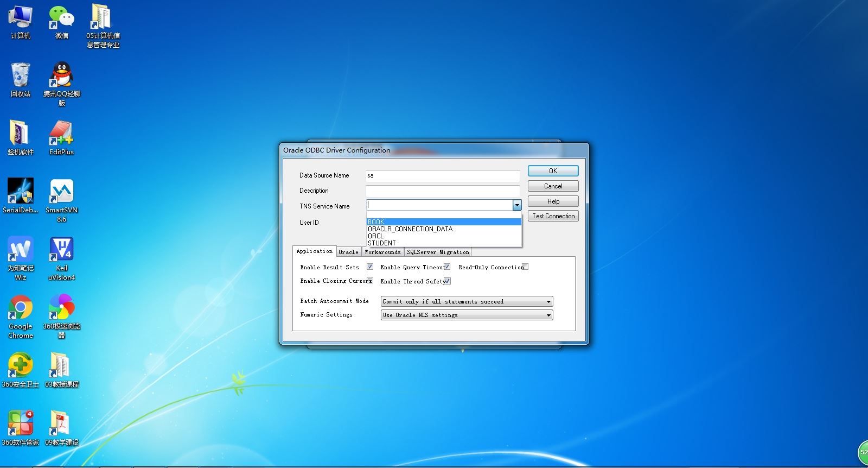868x468 pixels.
Task: Switch to the SQLServer Migration tab
Action: pos(438,252)
